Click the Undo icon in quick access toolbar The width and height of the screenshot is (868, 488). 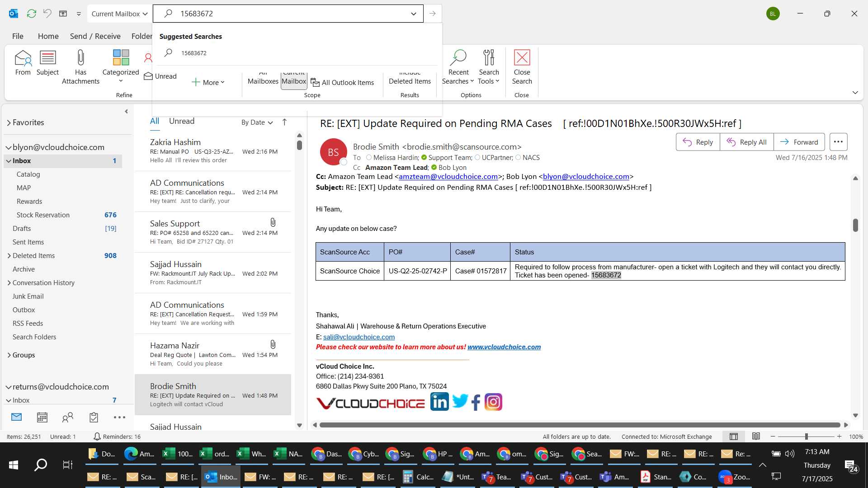(x=47, y=14)
